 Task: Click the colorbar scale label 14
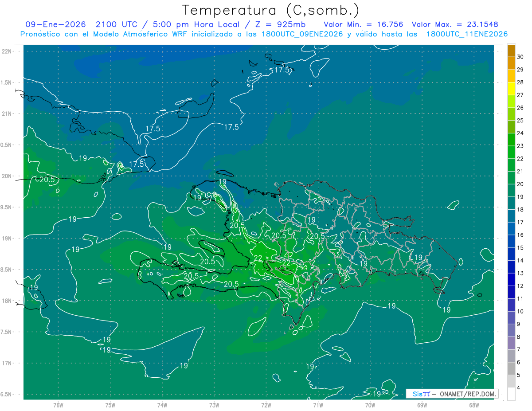520,261
